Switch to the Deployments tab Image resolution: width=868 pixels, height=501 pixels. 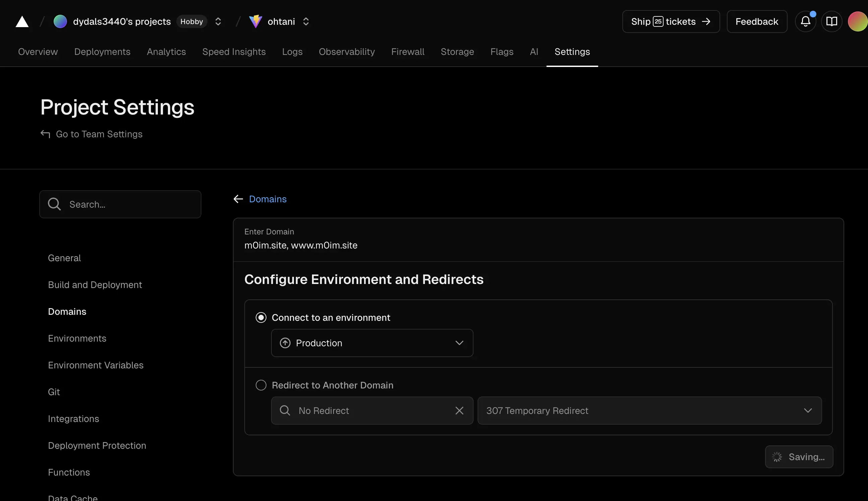(102, 52)
